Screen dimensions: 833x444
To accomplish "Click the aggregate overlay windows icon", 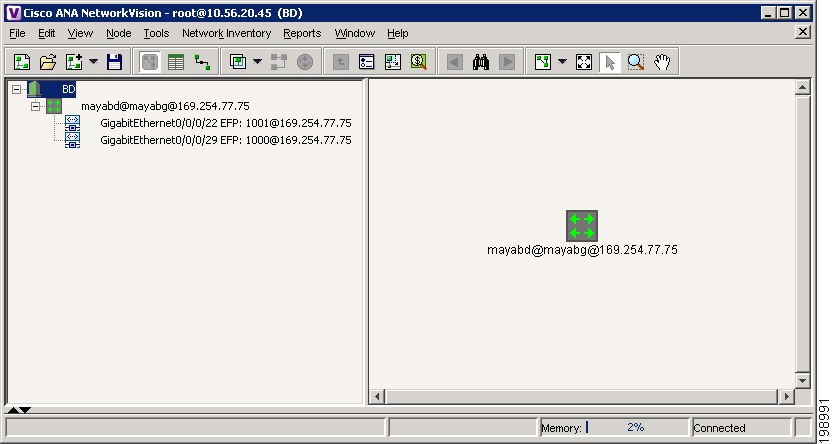I will (x=238, y=62).
